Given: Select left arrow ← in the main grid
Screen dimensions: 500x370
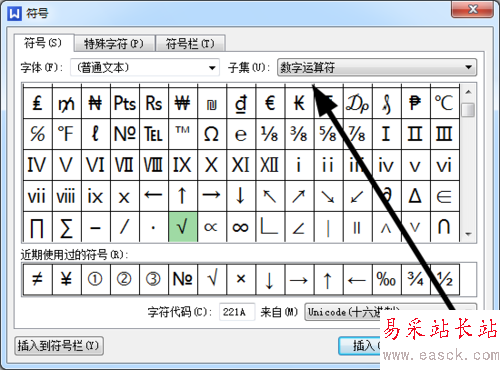Looking at the screenshot, I should pos(154,196).
